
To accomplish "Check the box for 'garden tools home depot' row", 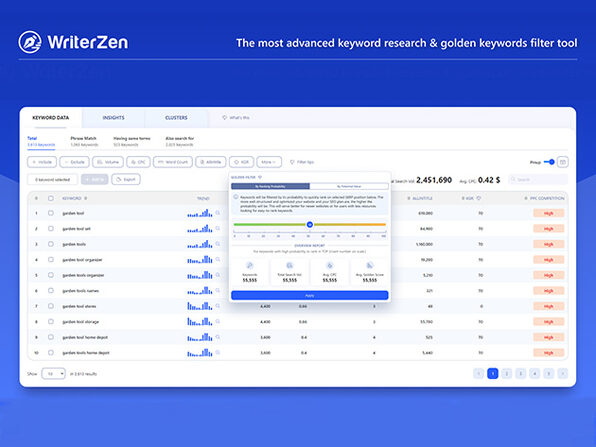I will pos(51,353).
